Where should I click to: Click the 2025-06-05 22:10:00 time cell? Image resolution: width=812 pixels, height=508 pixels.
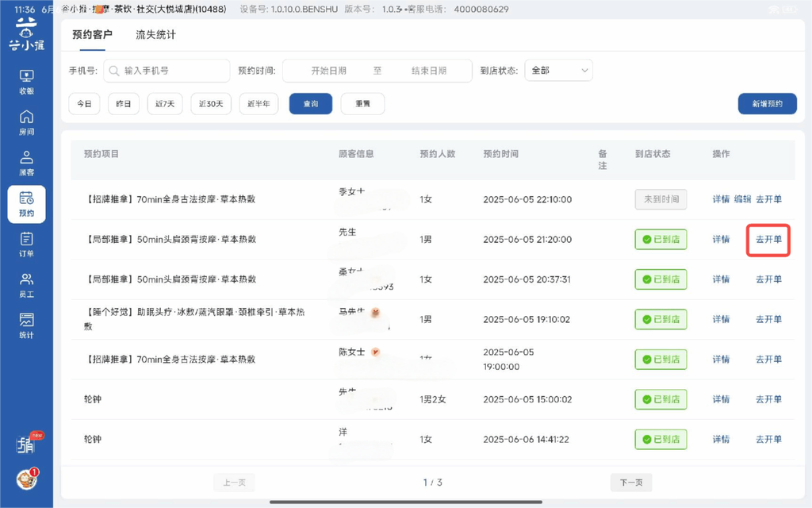[527, 199]
